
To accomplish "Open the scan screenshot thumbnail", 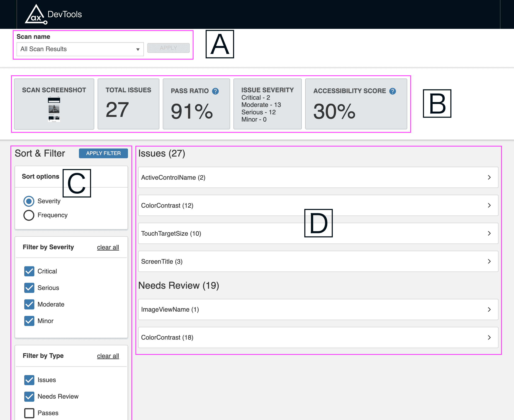I will 54,109.
